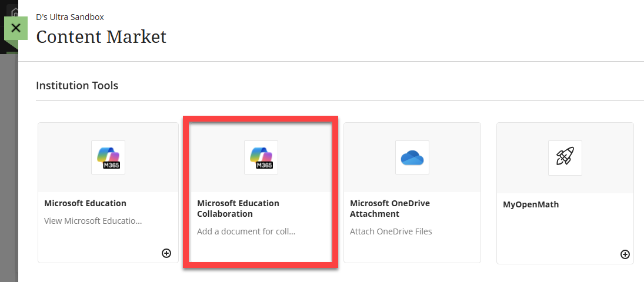This screenshot has height=282, width=644.
Task: Click the Institution Tools heading
Action: point(77,86)
